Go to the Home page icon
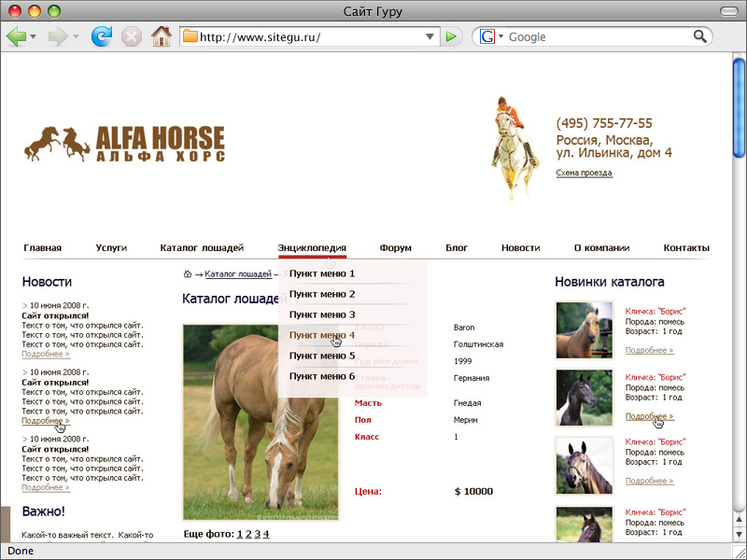This screenshot has width=747, height=560. (162, 36)
